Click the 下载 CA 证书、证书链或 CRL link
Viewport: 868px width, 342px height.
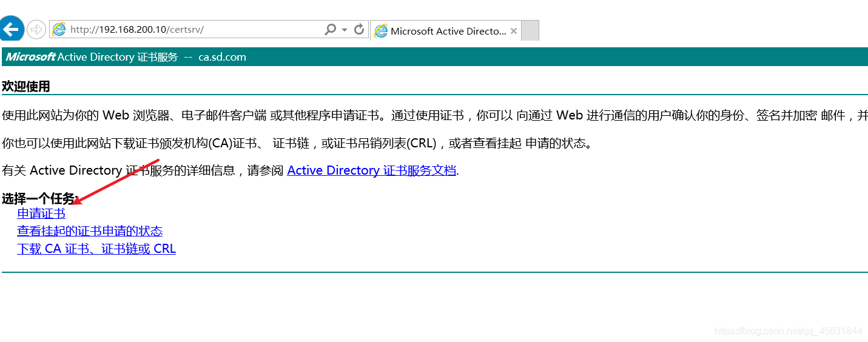[x=96, y=249]
